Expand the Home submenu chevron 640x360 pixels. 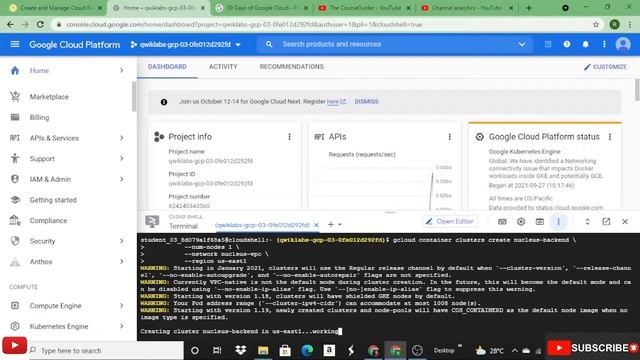pyautogui.click(x=122, y=70)
